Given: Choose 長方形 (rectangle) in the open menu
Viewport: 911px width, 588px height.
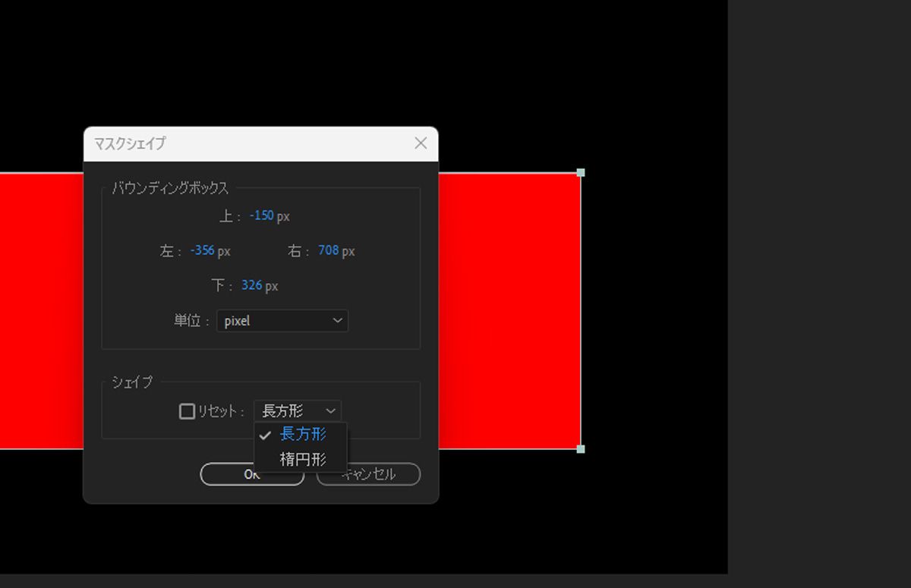Looking at the screenshot, I should (x=302, y=435).
